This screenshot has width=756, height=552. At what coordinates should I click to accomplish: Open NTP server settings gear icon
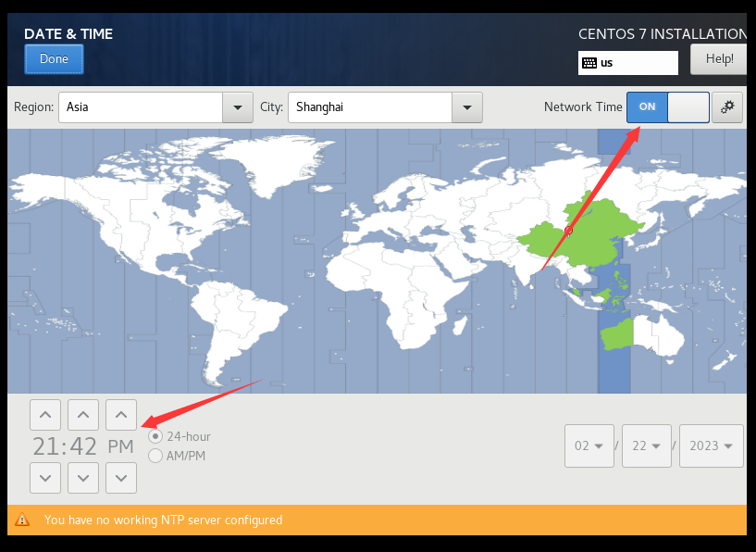[x=727, y=107]
